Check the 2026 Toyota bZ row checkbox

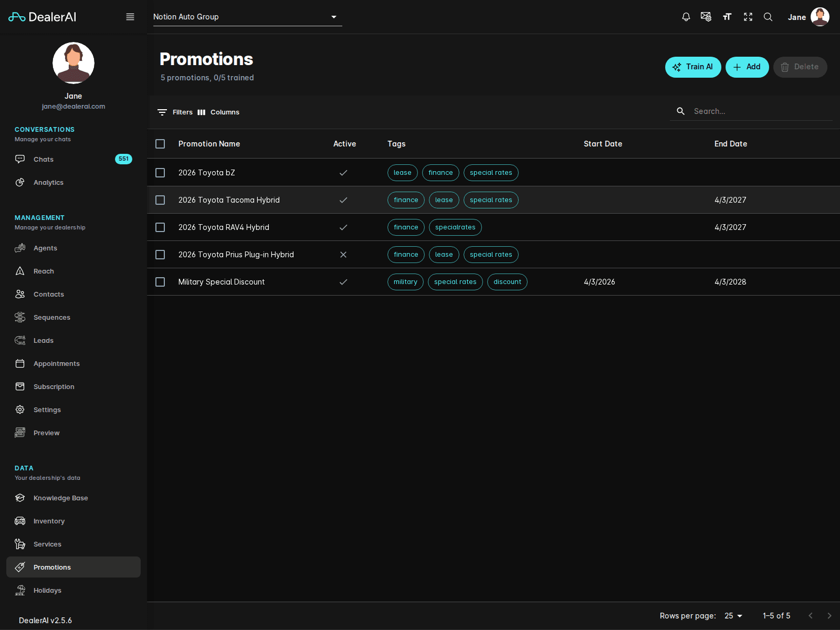click(160, 172)
